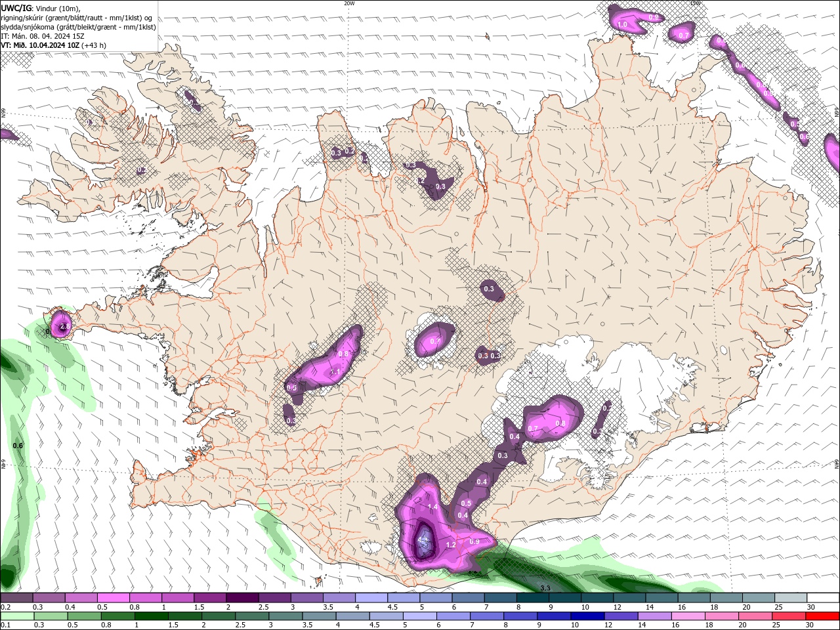
Task: Click the pink swatch labeled 18 in bottom legend
Action: click(722, 616)
